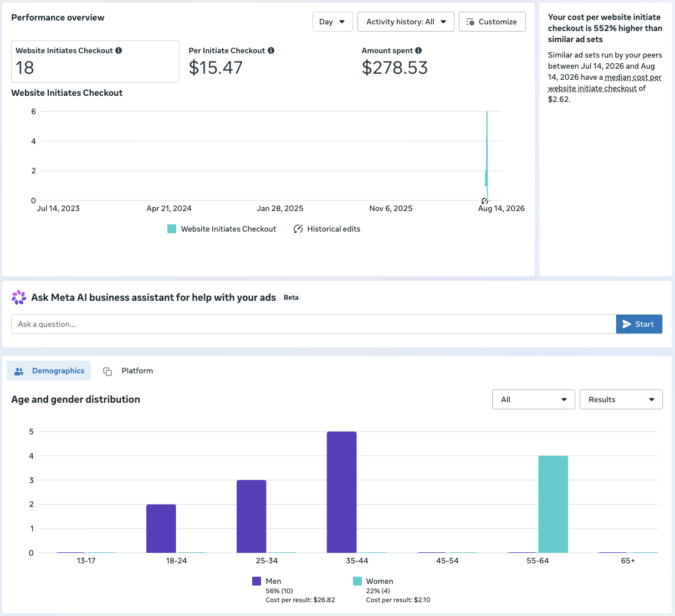Viewport: 675px width, 616px height.
Task: Open the Results metric dropdown
Action: 621,399
